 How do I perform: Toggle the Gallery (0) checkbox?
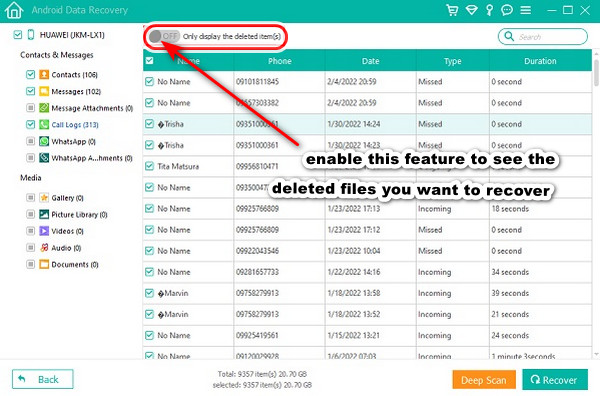click(x=31, y=197)
